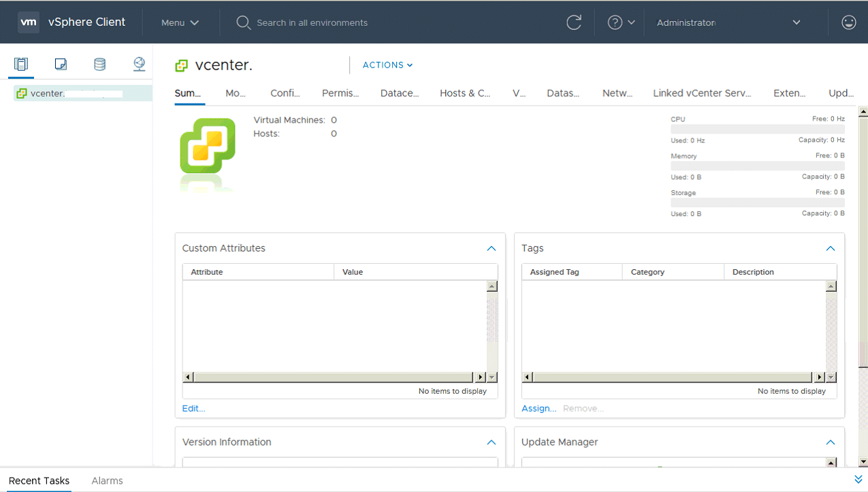Open the Actions dropdown menu

point(387,65)
